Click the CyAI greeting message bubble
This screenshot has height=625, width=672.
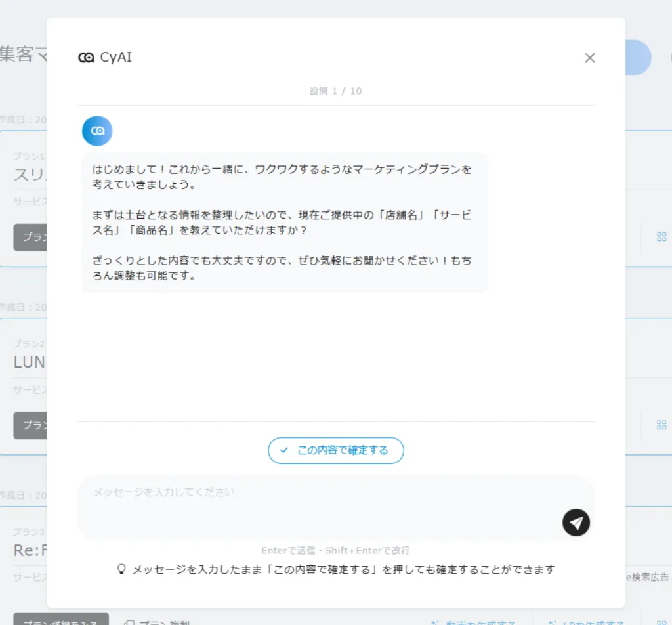pos(285,223)
